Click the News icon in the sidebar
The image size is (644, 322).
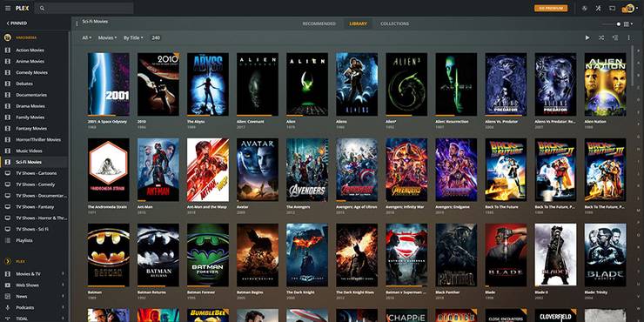point(7,296)
